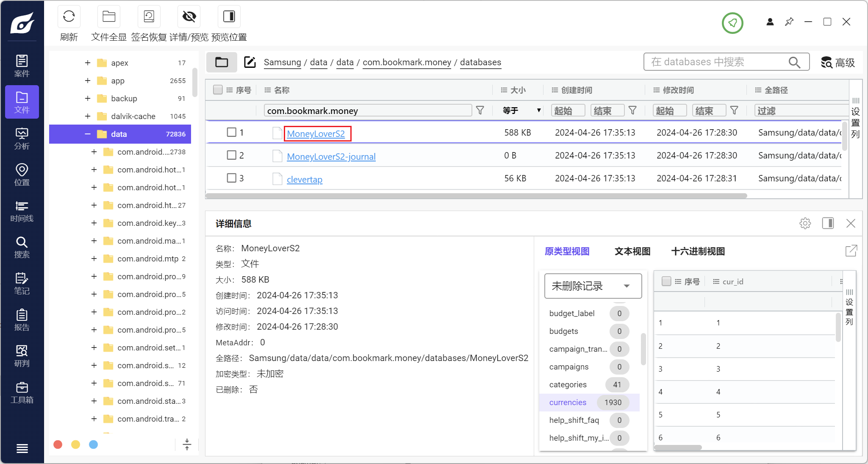Switch to 原类型视图 tab
This screenshot has height=464, width=868.
coord(567,251)
